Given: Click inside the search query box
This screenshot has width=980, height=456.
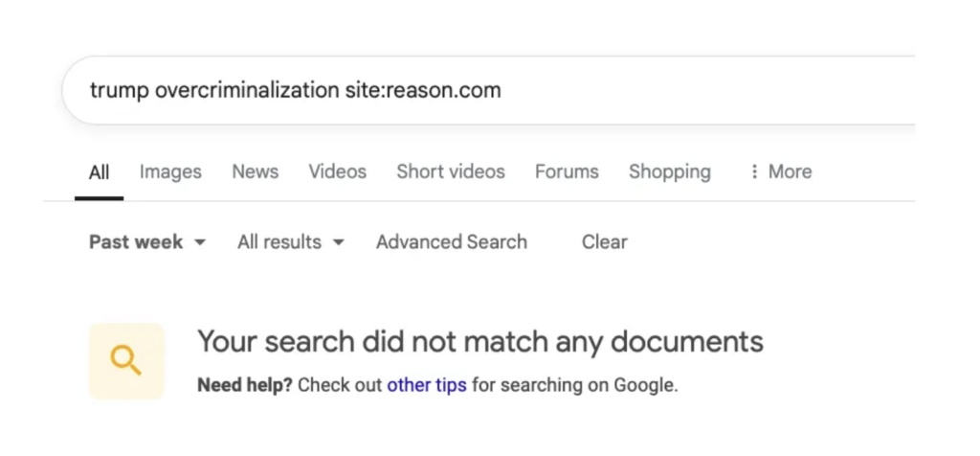Looking at the screenshot, I should pyautogui.click(x=488, y=90).
